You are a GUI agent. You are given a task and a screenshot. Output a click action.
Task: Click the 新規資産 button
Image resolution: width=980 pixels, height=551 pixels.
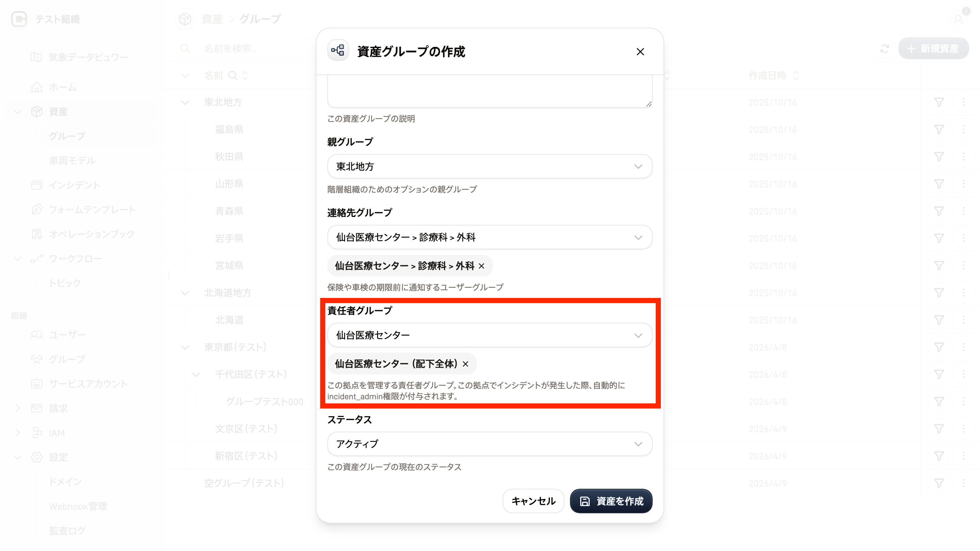[933, 48]
